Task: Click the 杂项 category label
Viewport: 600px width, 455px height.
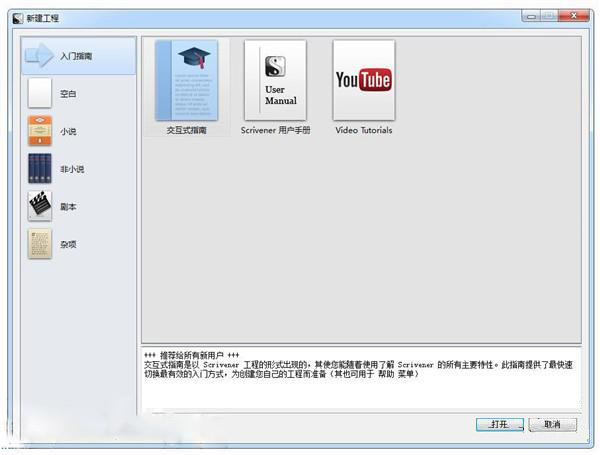Action: point(68,244)
